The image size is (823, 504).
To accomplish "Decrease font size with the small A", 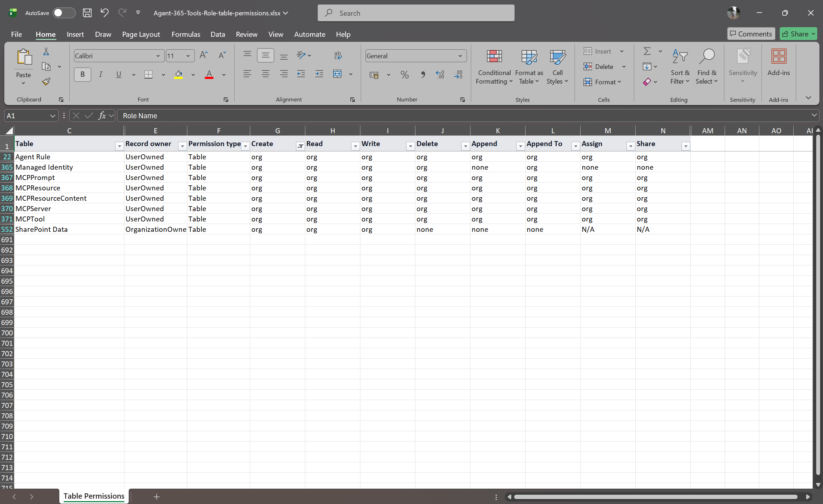I will pyautogui.click(x=222, y=55).
